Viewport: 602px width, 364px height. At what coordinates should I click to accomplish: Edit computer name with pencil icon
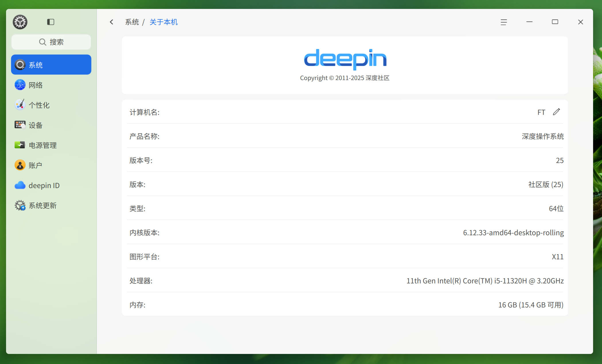tap(556, 112)
